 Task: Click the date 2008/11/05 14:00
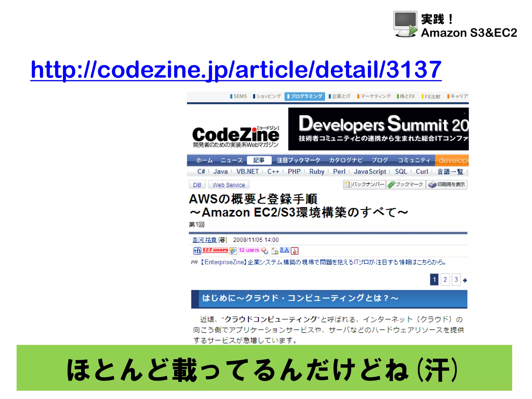pos(256,240)
